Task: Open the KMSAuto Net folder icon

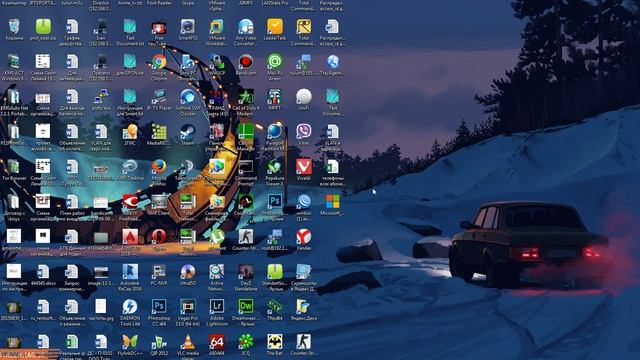Action: coord(14,97)
